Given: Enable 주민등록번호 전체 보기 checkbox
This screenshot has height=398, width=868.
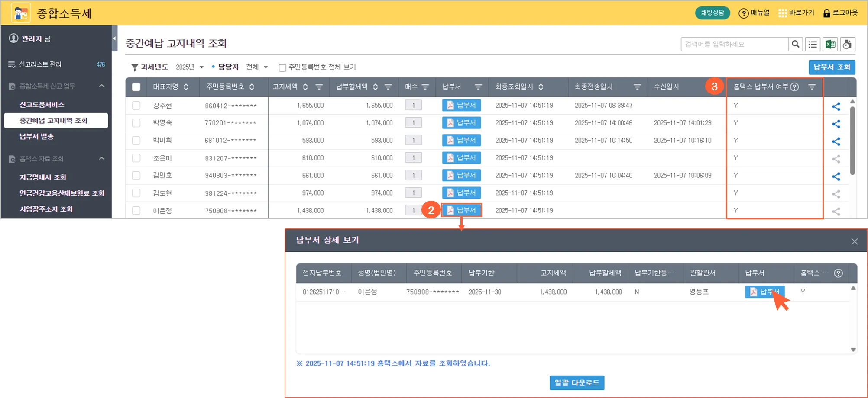Looking at the screenshot, I should [282, 67].
